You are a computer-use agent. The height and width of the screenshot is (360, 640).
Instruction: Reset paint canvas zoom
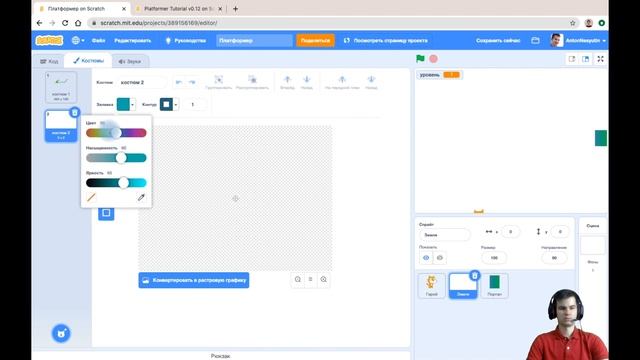click(311, 280)
